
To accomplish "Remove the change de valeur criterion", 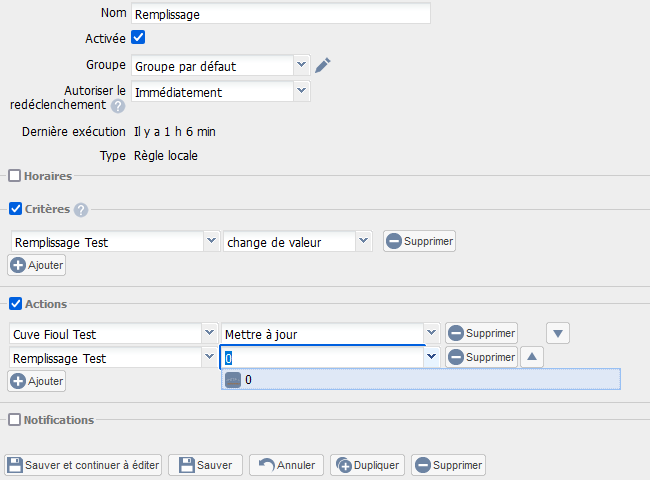I will tap(419, 241).
